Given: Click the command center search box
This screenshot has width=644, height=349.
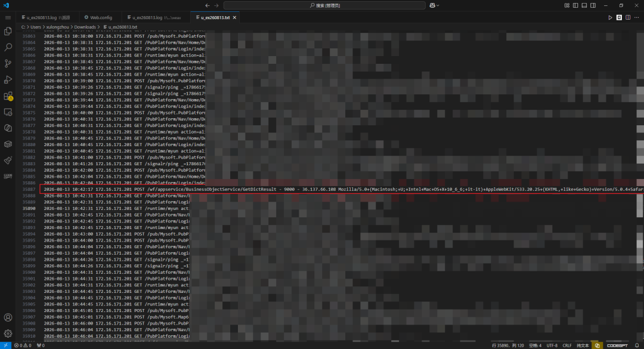Looking at the screenshot, I should (x=324, y=5).
